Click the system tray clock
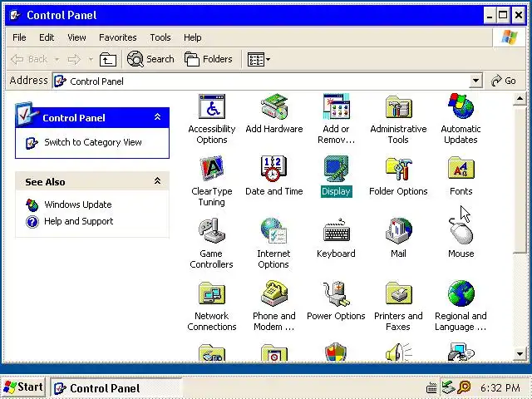Image resolution: width=532 pixels, height=399 pixels. 500,388
